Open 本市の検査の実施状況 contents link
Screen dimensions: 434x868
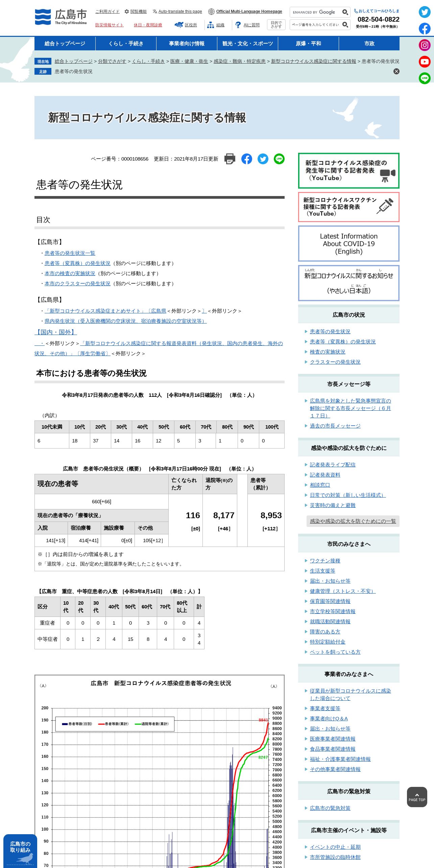point(70,273)
